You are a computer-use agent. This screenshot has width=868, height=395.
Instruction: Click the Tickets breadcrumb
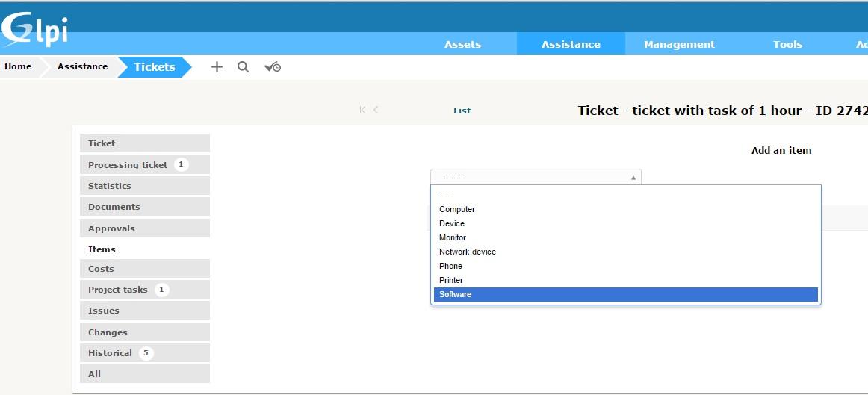tap(155, 67)
